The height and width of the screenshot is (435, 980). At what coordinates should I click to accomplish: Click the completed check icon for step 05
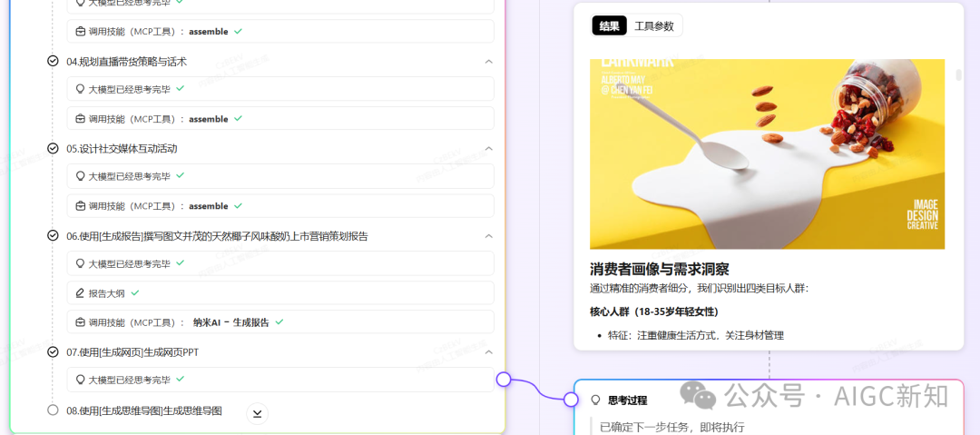54,148
